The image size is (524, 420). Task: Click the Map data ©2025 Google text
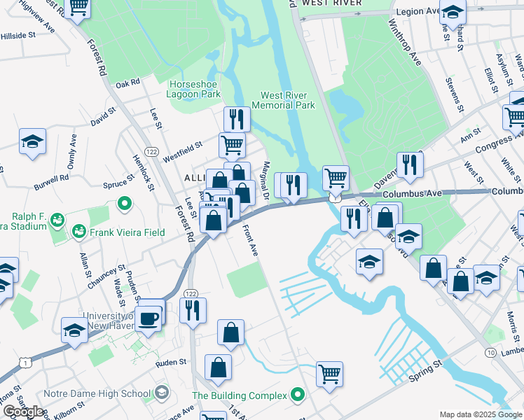pyautogui.click(x=481, y=415)
